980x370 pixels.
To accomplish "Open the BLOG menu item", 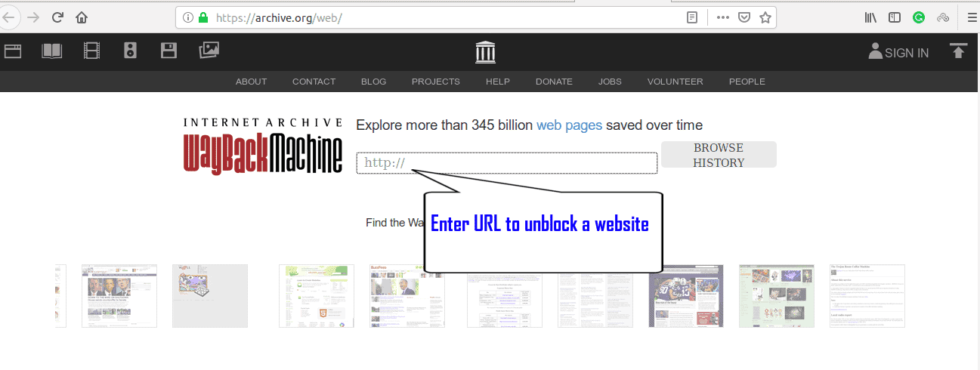I will 373,82.
